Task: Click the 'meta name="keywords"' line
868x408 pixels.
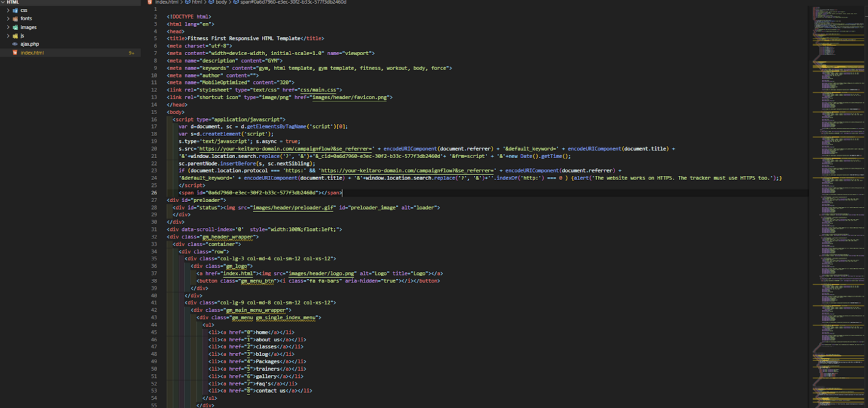Action: 309,68
